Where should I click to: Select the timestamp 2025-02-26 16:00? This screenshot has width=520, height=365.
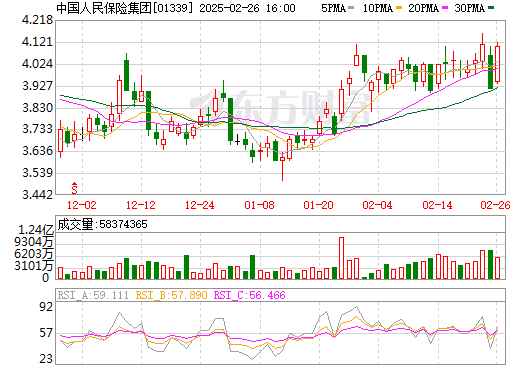pyautogui.click(x=247, y=8)
